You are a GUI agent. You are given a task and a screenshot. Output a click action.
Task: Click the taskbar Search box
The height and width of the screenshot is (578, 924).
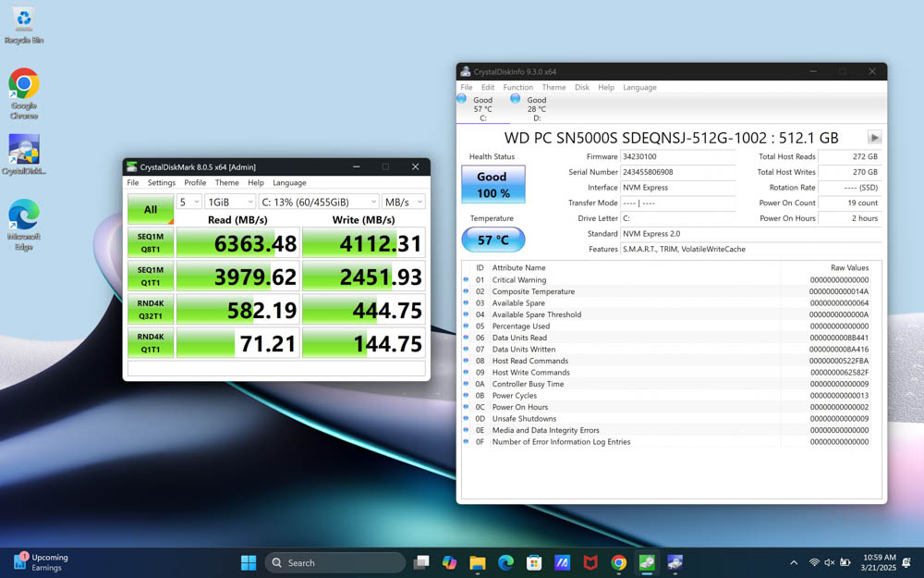coord(335,562)
